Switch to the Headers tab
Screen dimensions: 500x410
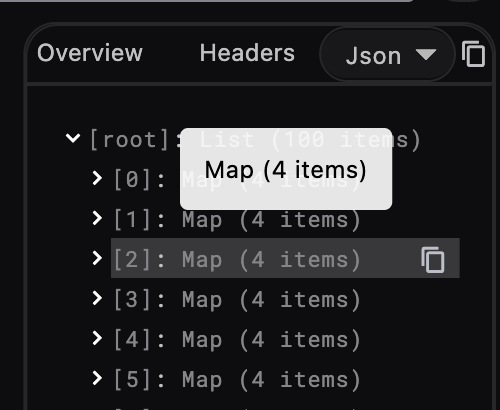coord(247,53)
